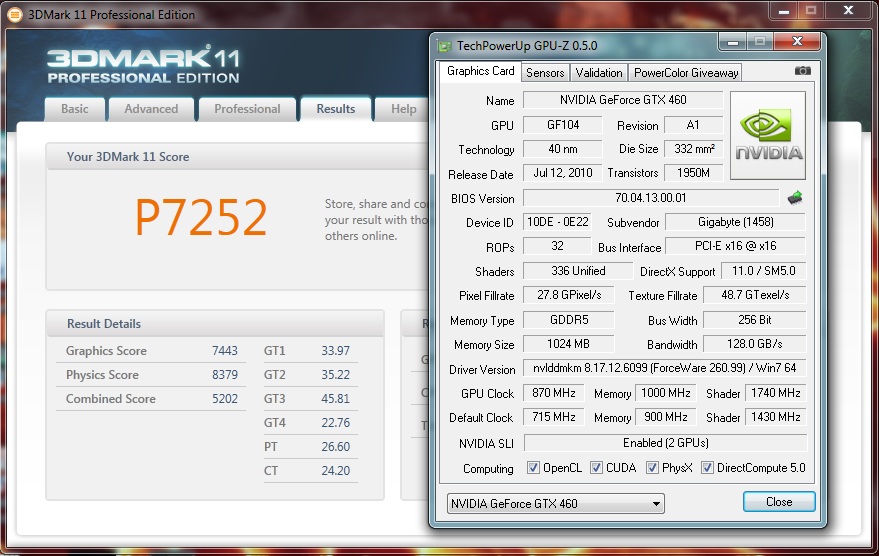Click the Memory clock value 1000 MHz
The height and width of the screenshot is (556, 879).
pos(665,393)
